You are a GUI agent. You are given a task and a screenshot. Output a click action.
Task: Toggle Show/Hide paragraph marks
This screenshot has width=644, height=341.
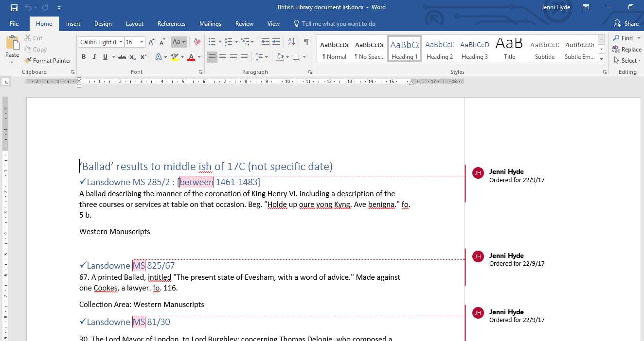coord(306,42)
